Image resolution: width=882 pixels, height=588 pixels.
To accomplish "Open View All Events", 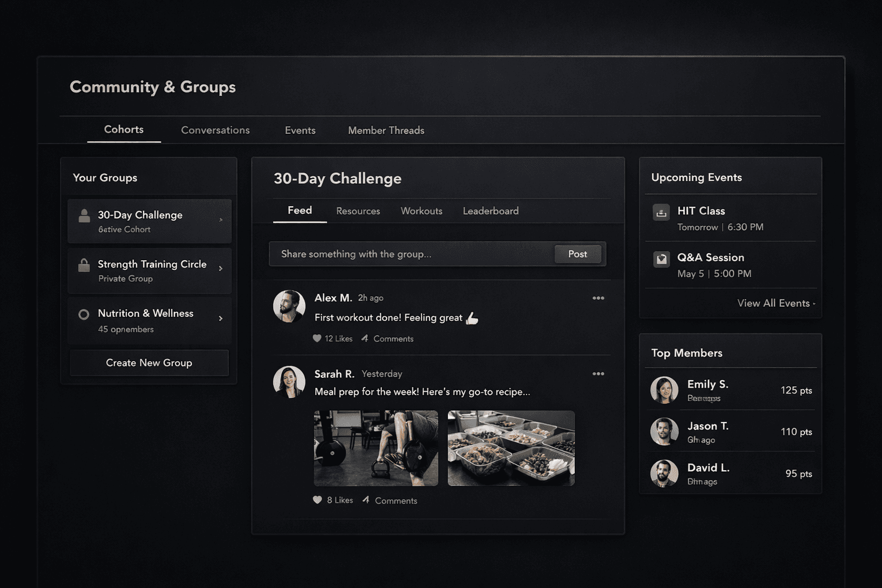I will point(774,303).
